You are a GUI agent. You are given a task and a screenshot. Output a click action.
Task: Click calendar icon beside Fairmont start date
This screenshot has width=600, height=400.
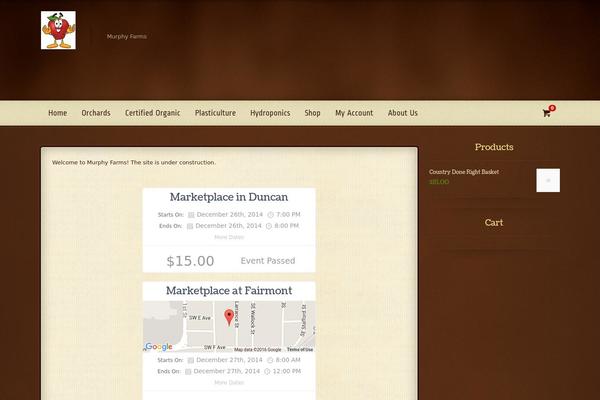191,360
